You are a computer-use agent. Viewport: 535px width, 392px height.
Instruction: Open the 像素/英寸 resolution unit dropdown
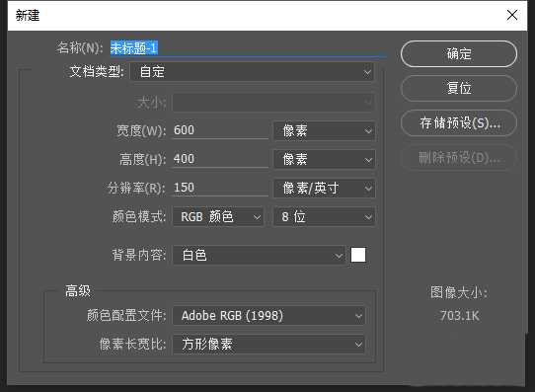tap(324, 188)
